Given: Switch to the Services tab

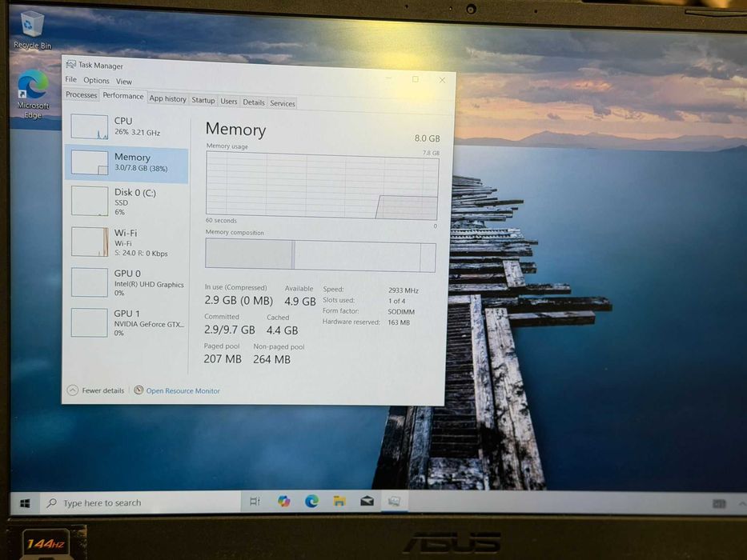Looking at the screenshot, I should tap(283, 103).
